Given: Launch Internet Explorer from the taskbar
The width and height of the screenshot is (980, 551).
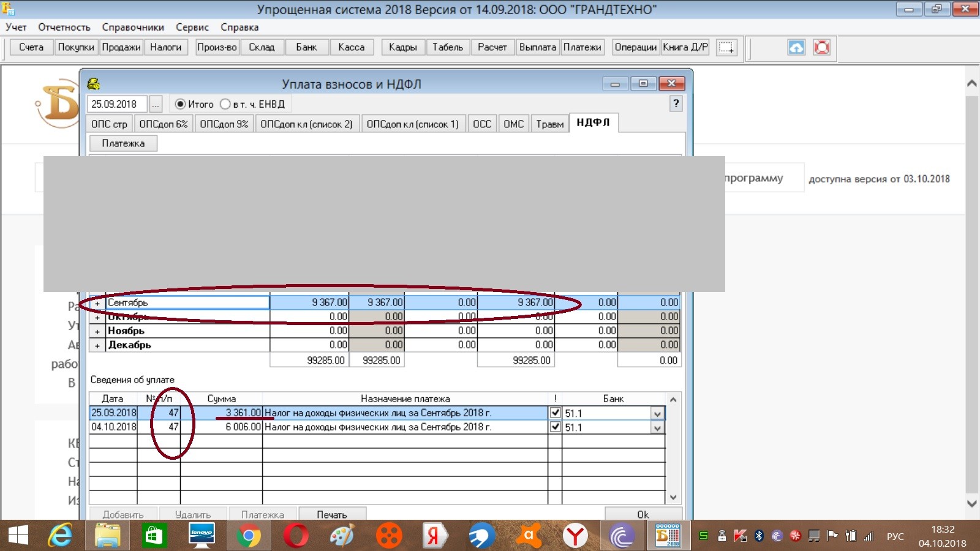Looking at the screenshot, I should (x=60, y=536).
